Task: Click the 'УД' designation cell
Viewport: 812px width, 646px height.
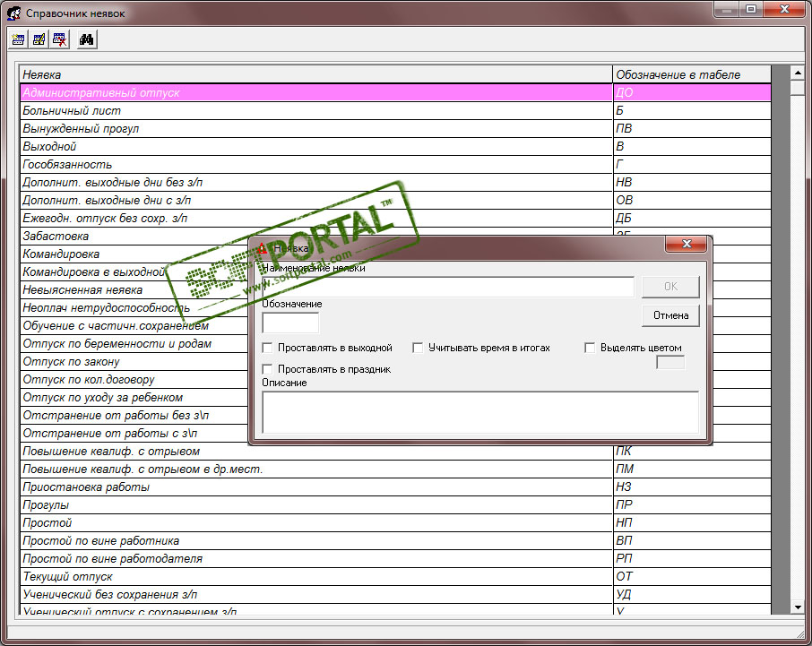Action: [x=692, y=594]
